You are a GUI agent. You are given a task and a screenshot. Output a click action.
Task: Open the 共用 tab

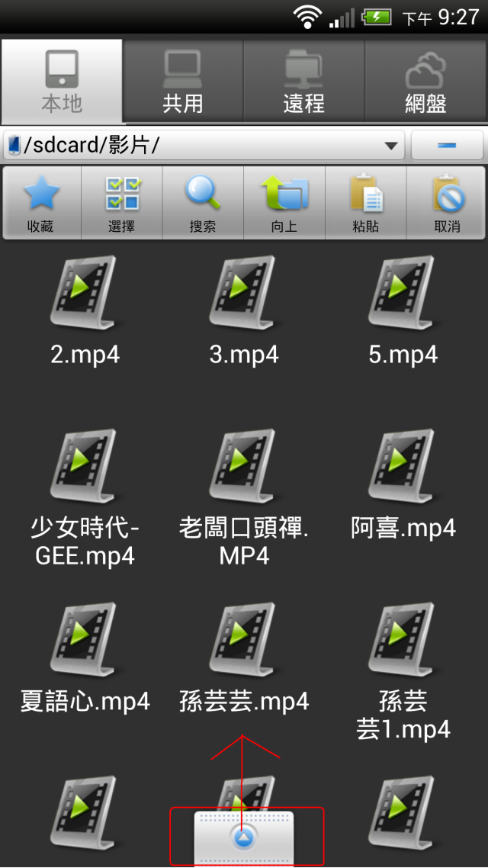click(x=182, y=81)
